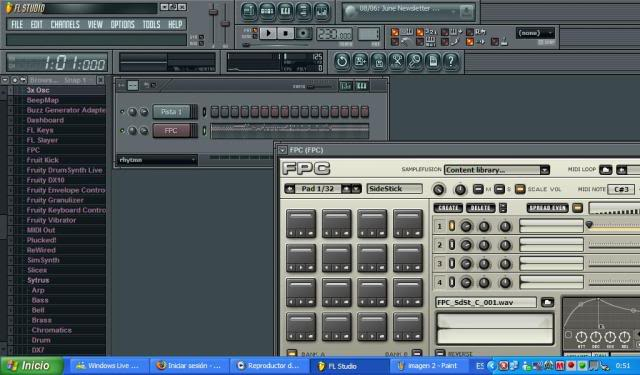Click the tempo display field

pos(334,34)
